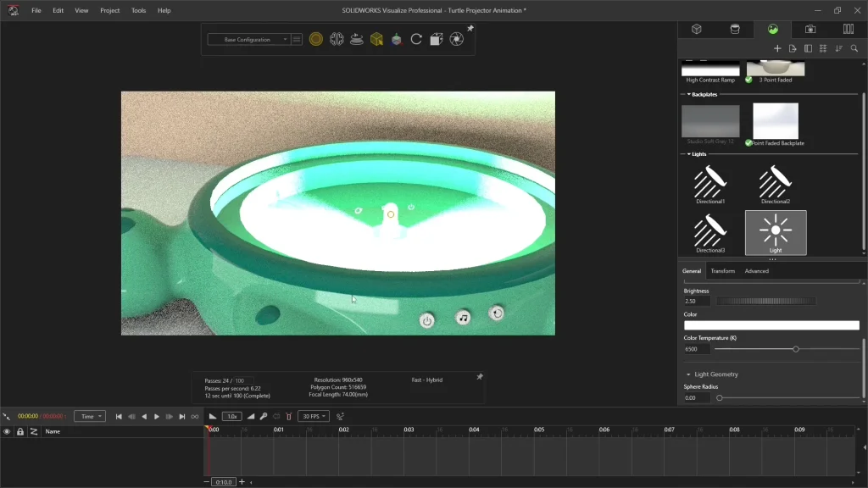Open the 30 FPS dropdown

click(x=313, y=416)
